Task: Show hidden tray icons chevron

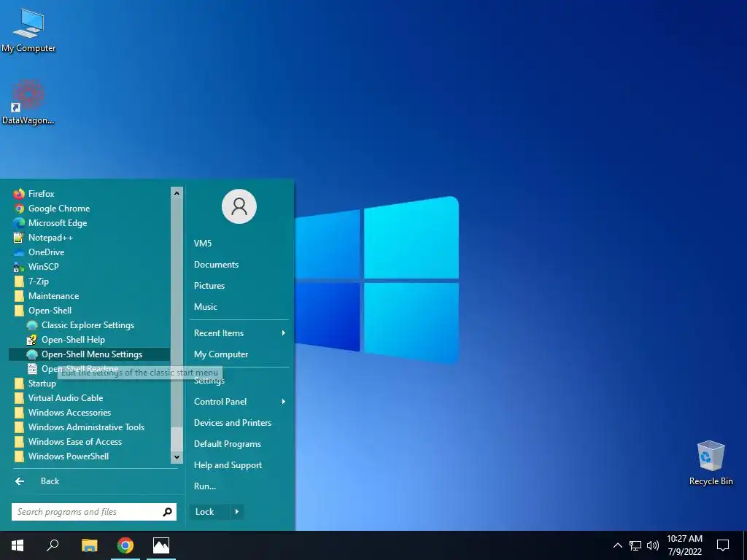Action: click(x=617, y=545)
